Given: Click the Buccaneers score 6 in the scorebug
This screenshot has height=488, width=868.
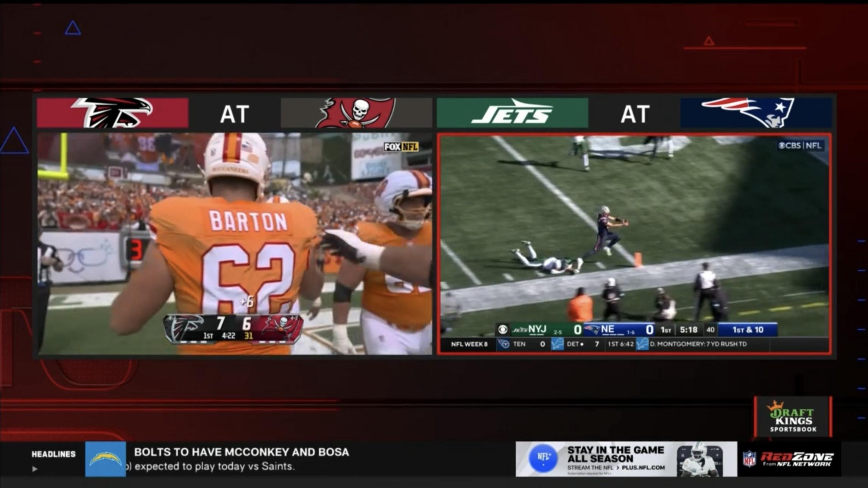Looking at the screenshot, I should click(246, 323).
